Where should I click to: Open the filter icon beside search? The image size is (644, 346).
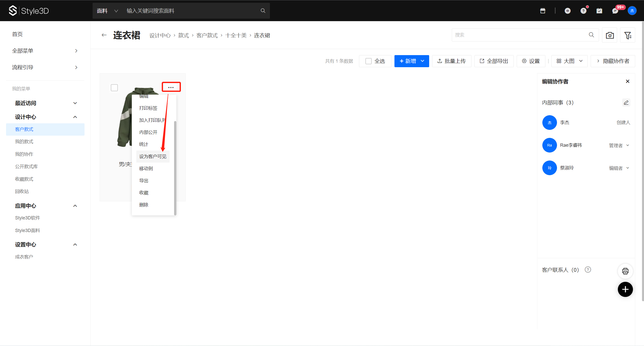click(627, 35)
